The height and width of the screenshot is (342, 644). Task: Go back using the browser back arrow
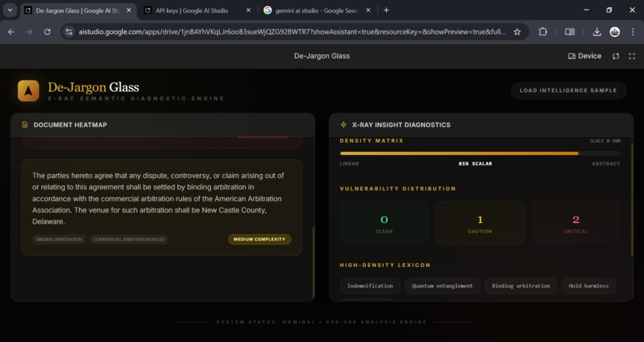click(11, 32)
